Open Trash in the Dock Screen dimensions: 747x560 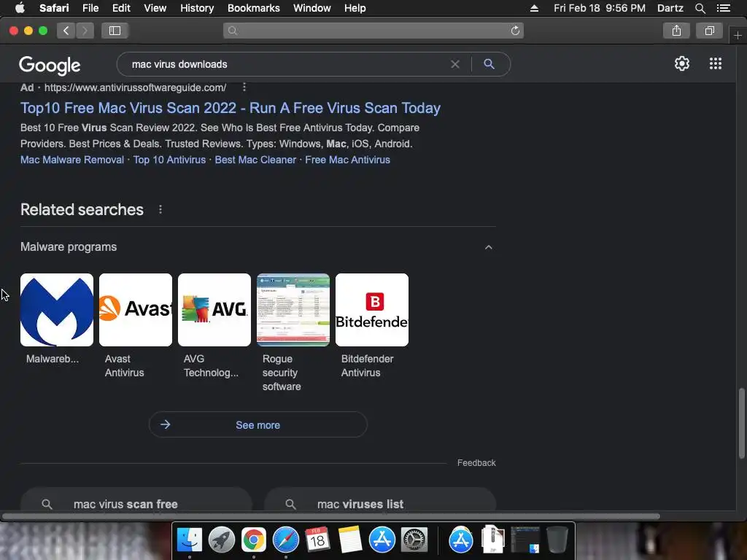(x=557, y=540)
